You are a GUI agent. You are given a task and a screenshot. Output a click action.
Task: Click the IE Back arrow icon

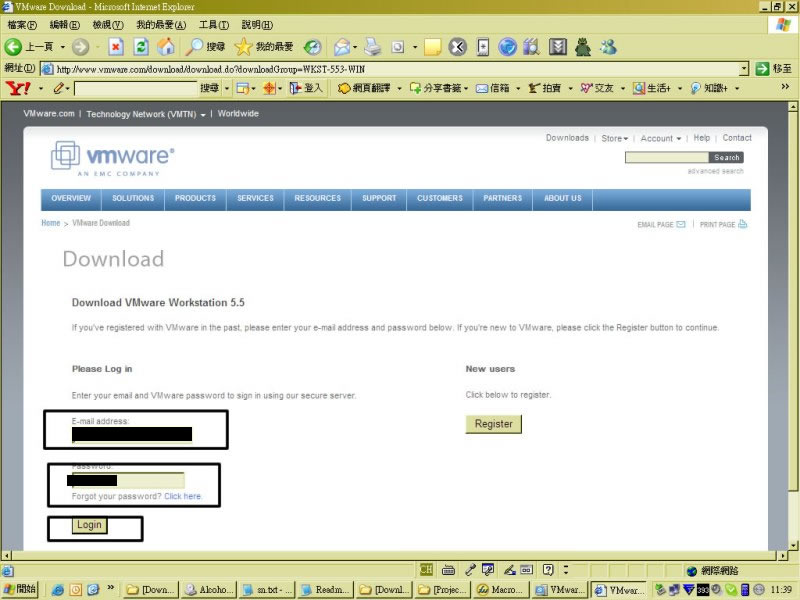(13, 47)
